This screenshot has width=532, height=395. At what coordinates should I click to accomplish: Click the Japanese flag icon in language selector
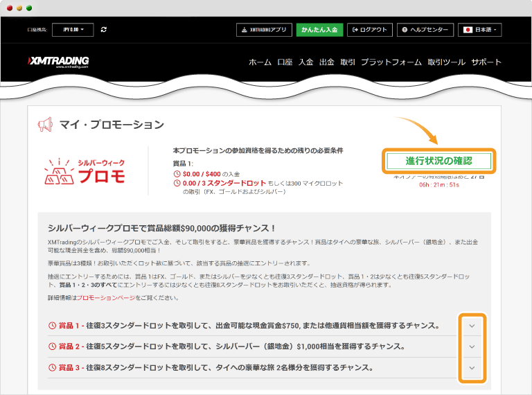click(468, 30)
